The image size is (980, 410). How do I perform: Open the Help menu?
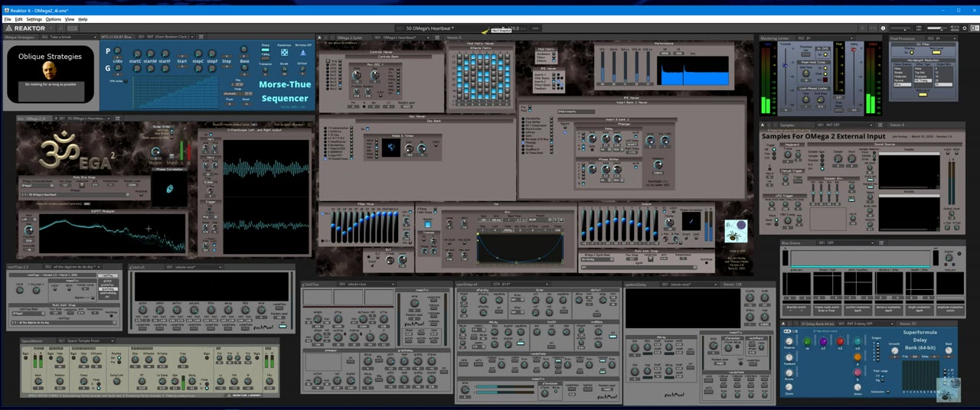(83, 19)
